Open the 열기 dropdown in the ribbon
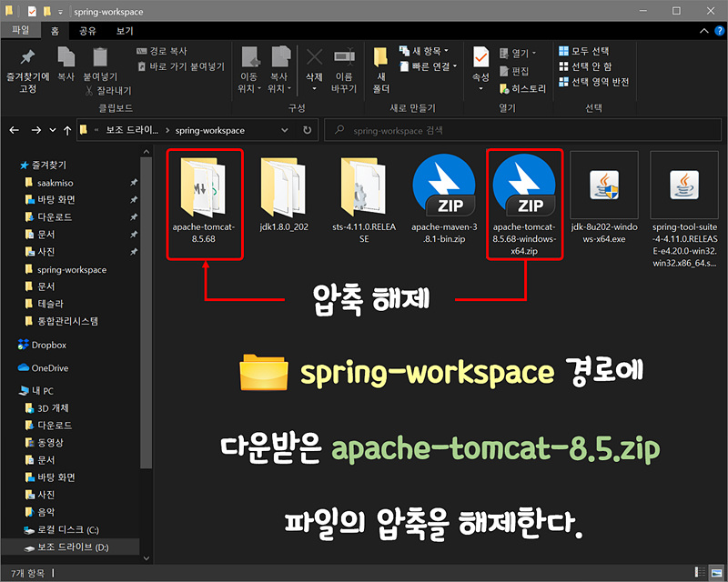Viewport: 728px width, 582px height. (518, 54)
